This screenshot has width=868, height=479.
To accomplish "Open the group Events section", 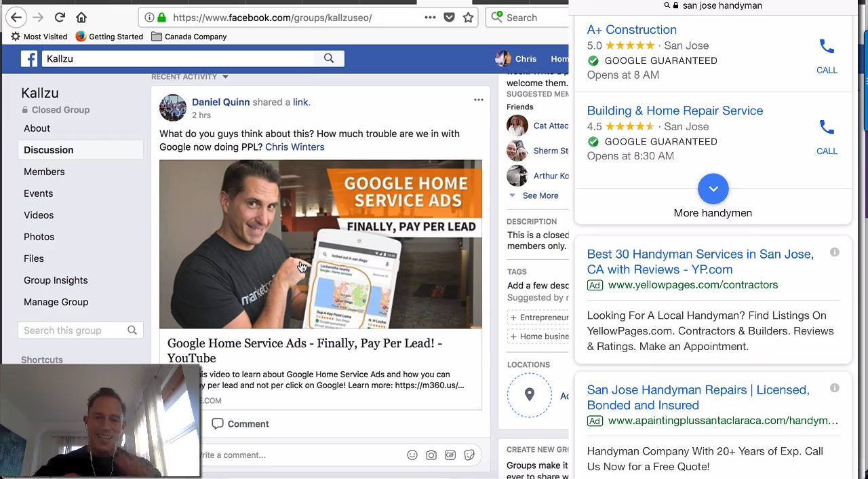I will coord(38,193).
